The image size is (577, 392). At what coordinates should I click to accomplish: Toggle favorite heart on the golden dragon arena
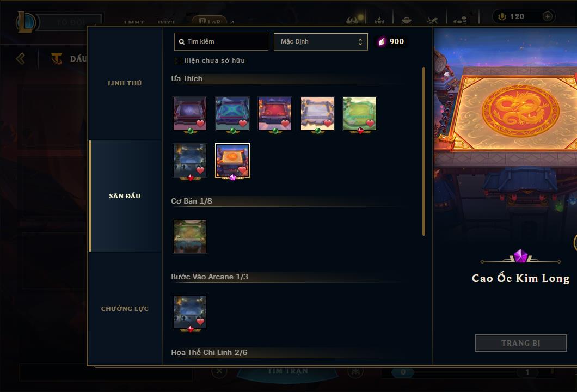(x=242, y=170)
